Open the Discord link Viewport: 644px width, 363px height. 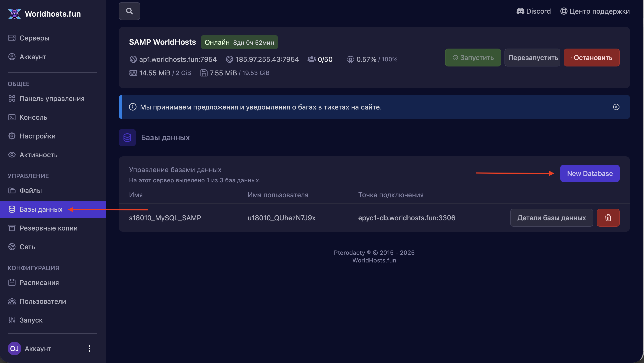click(x=533, y=11)
